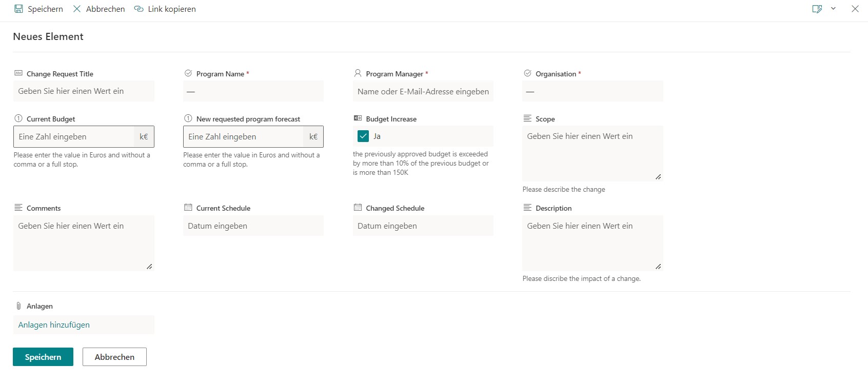The height and width of the screenshot is (385, 868).
Task: Click the paperclip icon beside Anlagen
Action: point(18,306)
